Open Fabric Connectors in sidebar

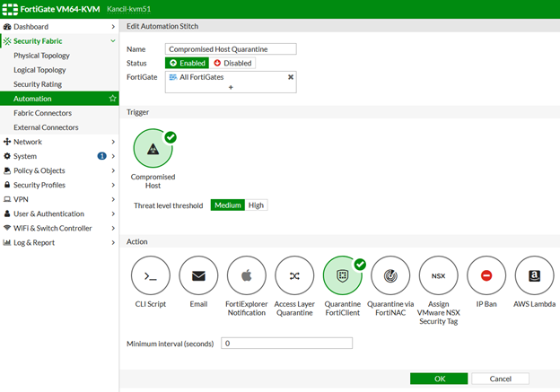(42, 113)
